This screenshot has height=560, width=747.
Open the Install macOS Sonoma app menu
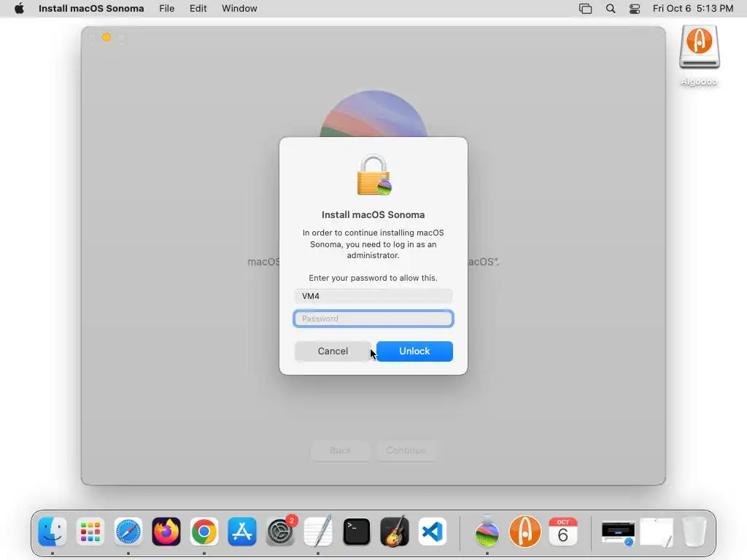(x=91, y=8)
